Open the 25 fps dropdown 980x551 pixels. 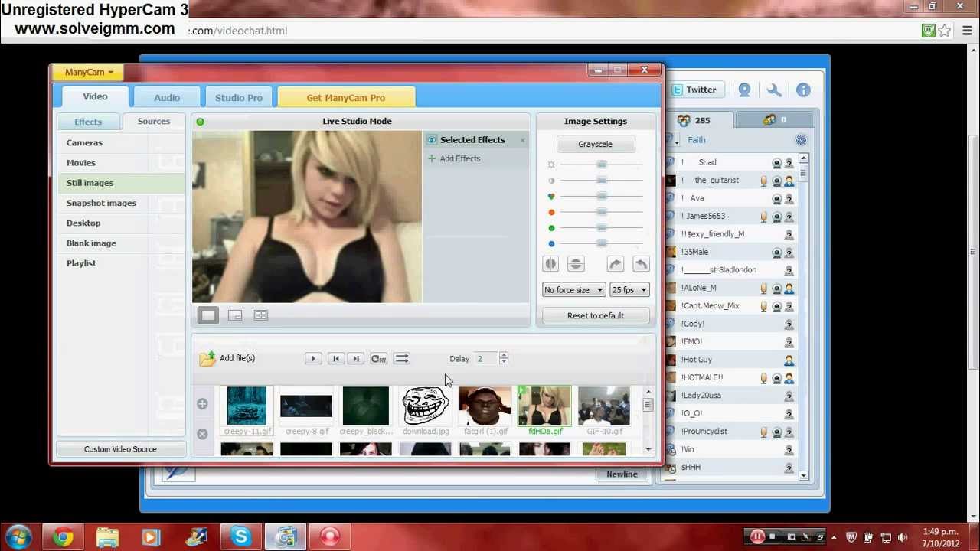click(629, 290)
